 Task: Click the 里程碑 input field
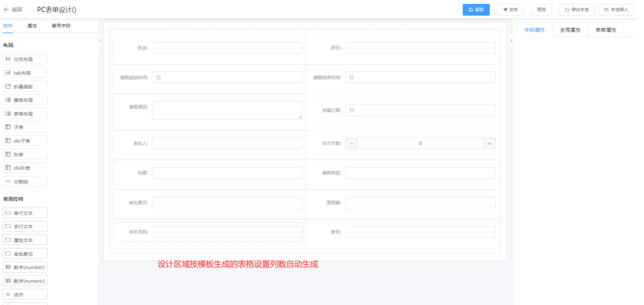(x=420, y=202)
